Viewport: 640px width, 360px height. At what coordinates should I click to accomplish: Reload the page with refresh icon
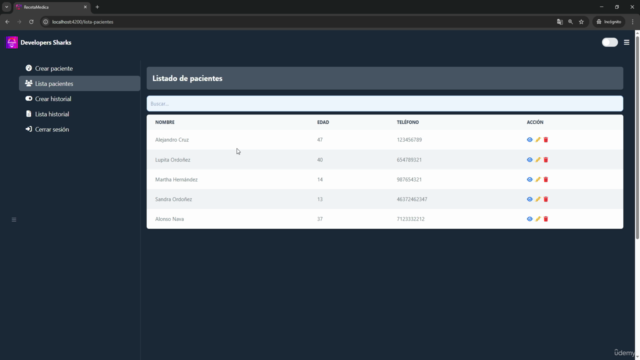(31, 22)
